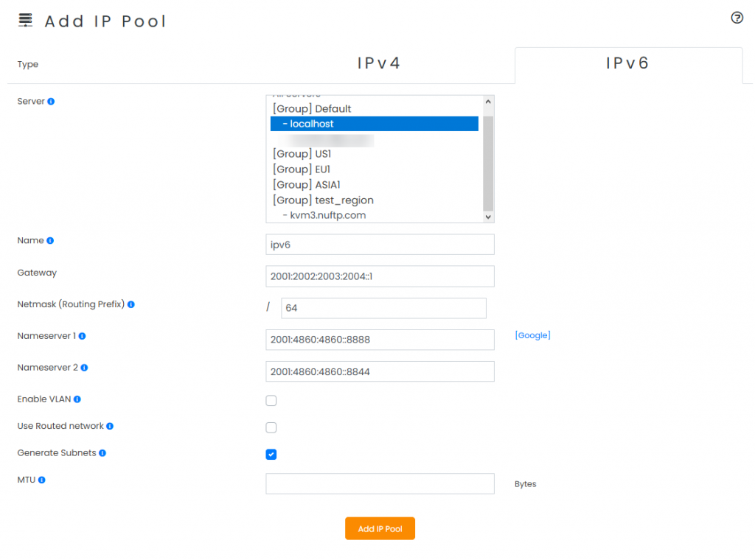Click the help question mark icon
This screenshot has height=560, width=755.
point(737,18)
